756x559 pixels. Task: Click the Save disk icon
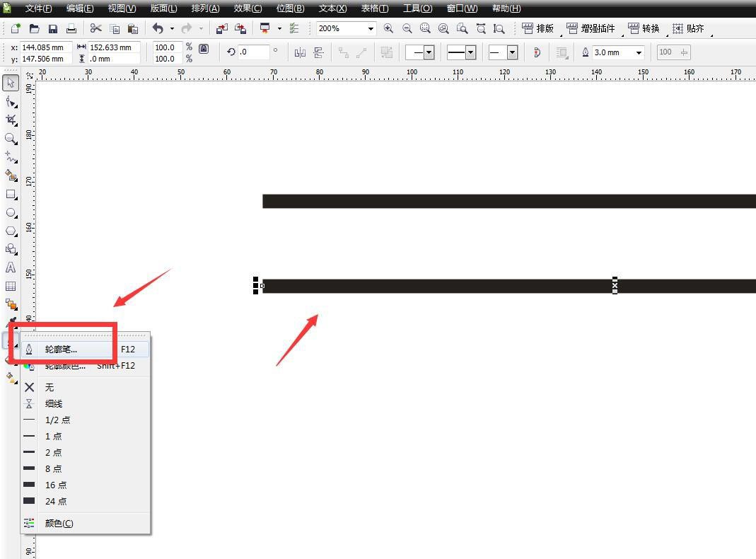click(x=53, y=29)
